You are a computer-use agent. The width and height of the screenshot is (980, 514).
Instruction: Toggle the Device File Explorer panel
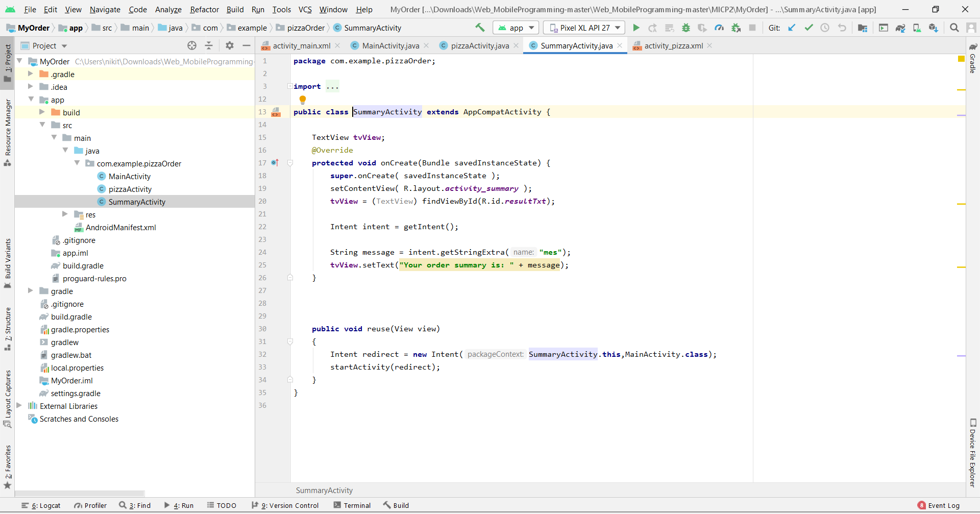[973, 453]
